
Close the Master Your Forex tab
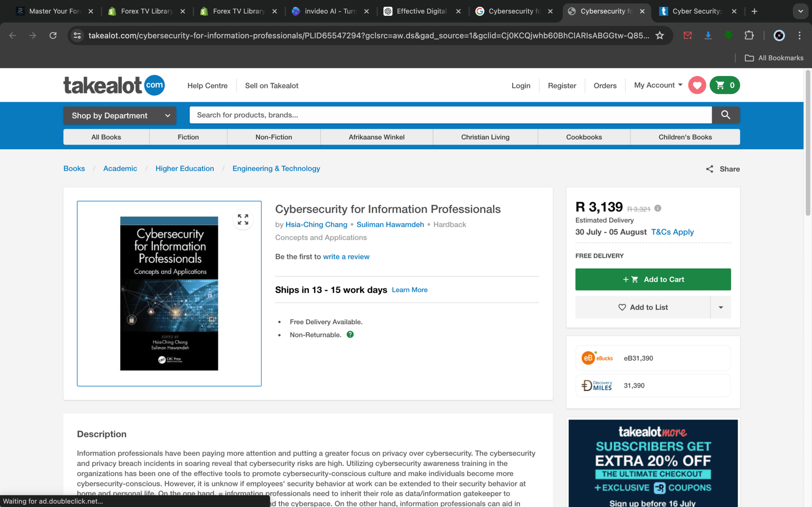(x=91, y=11)
